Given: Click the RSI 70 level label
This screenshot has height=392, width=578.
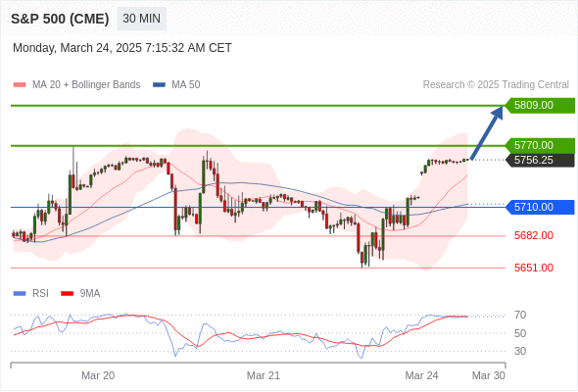Looking at the screenshot, I should pyautogui.click(x=520, y=316).
